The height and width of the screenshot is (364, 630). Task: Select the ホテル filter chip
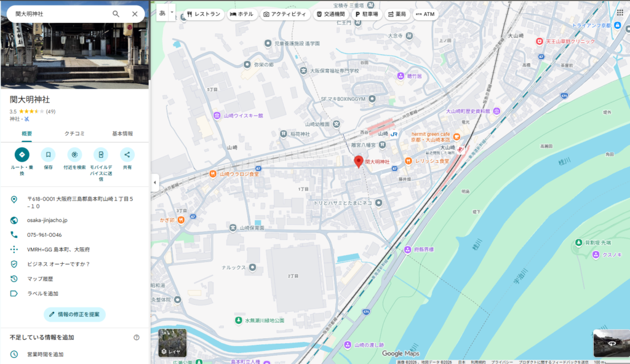click(x=241, y=14)
